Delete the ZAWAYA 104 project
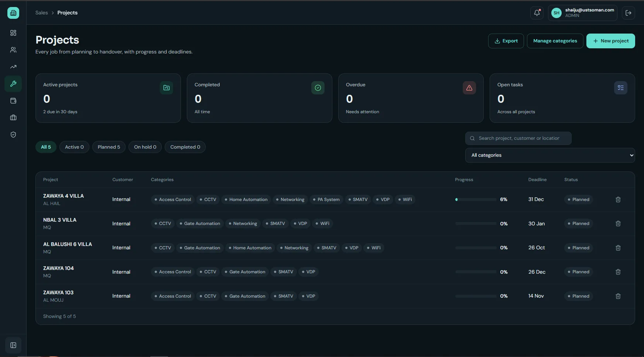 tap(618, 272)
